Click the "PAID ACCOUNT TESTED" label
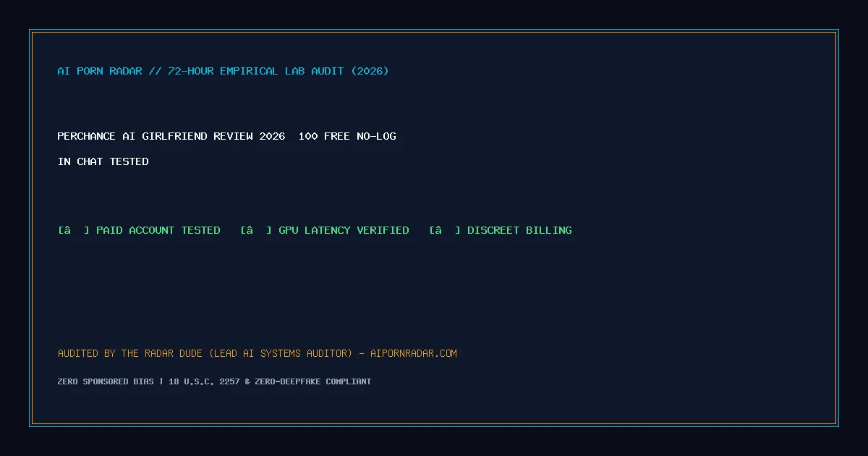Screen dimensions: 868x456 pos(158,230)
